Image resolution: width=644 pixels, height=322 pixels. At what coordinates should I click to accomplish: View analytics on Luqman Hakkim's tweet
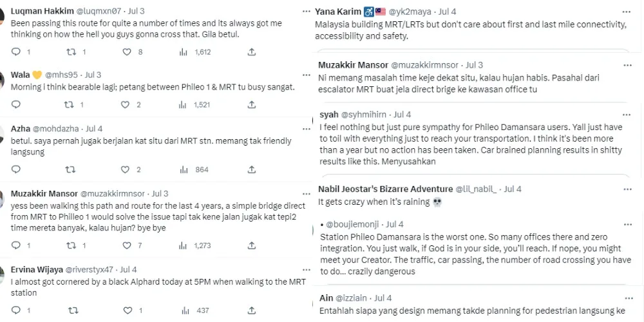pos(184,52)
